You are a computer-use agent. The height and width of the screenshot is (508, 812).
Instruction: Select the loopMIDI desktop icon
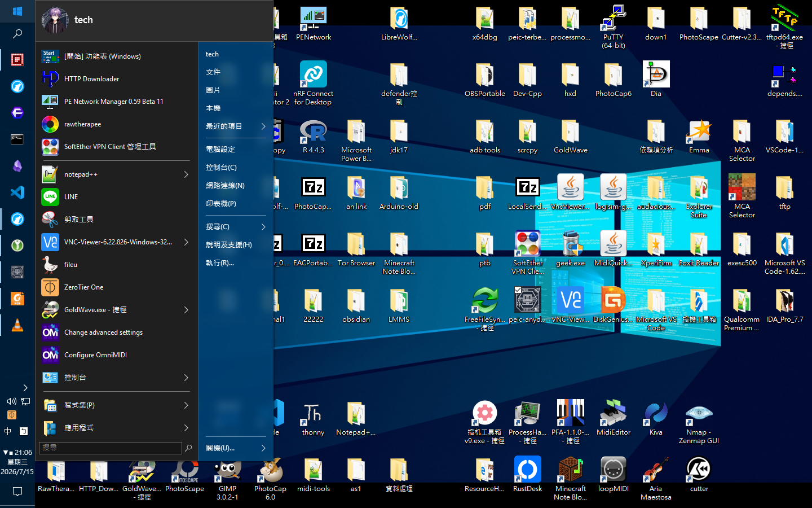(614, 474)
